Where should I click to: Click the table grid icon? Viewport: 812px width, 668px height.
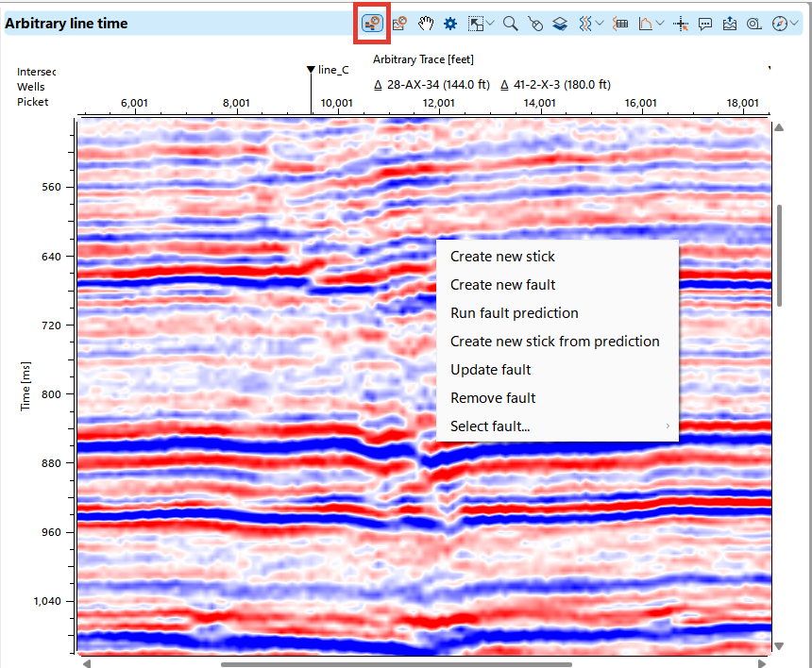[x=619, y=24]
